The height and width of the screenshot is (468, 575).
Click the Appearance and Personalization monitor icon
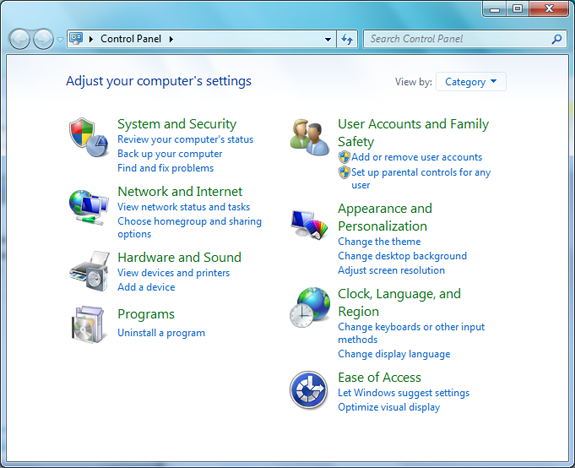309,224
